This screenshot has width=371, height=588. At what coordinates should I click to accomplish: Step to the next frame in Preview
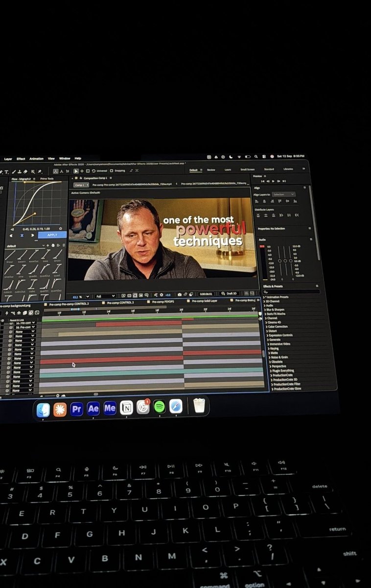coord(279,181)
